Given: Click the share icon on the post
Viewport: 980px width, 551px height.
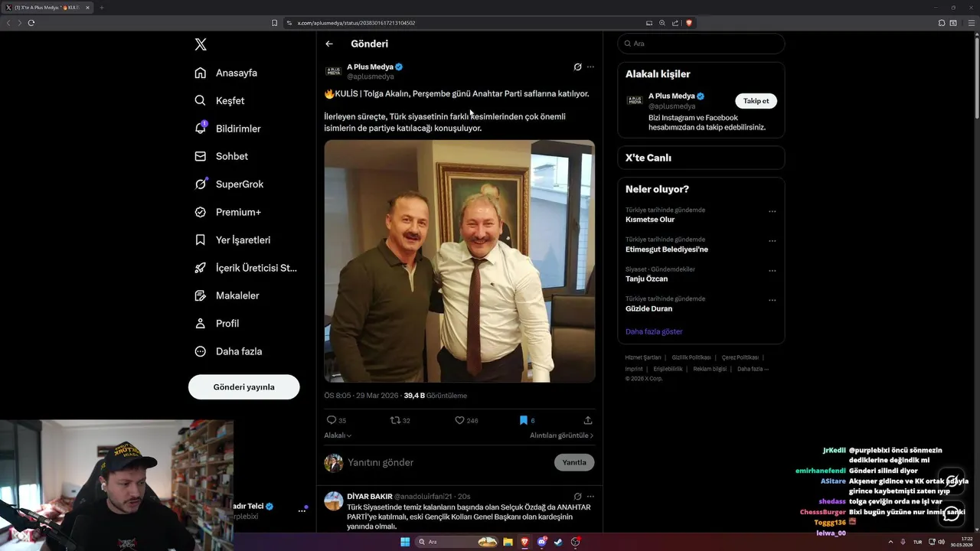Looking at the screenshot, I should click(x=588, y=420).
